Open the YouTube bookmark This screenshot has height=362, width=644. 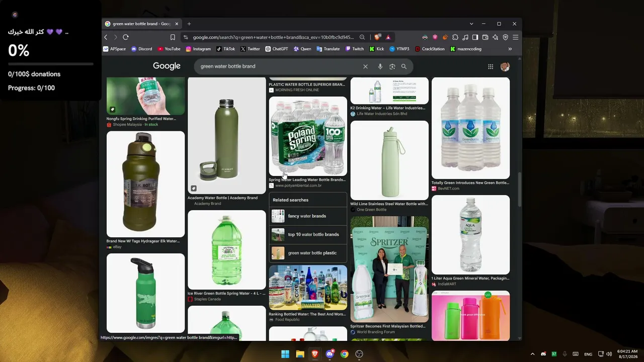click(x=169, y=49)
